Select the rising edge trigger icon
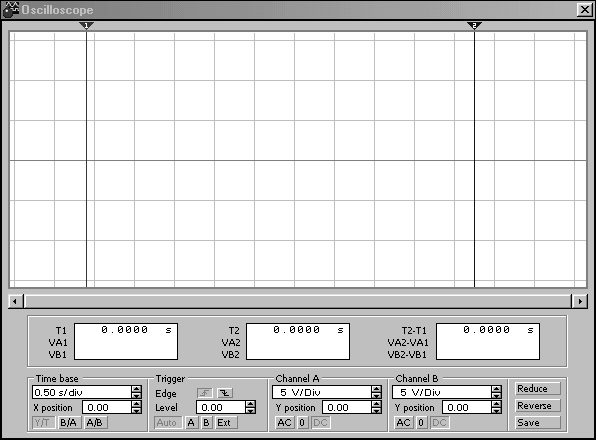 [205, 393]
